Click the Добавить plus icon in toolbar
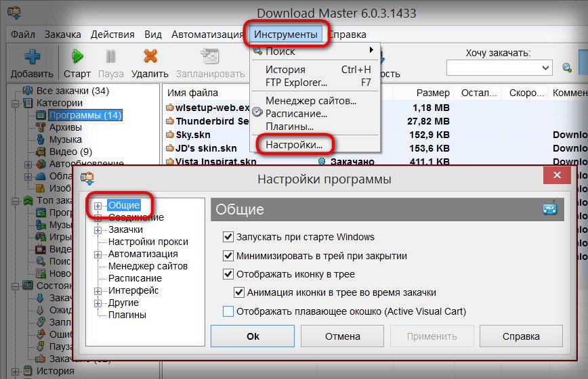Screen dimensions: 588x379 [x=33, y=57]
